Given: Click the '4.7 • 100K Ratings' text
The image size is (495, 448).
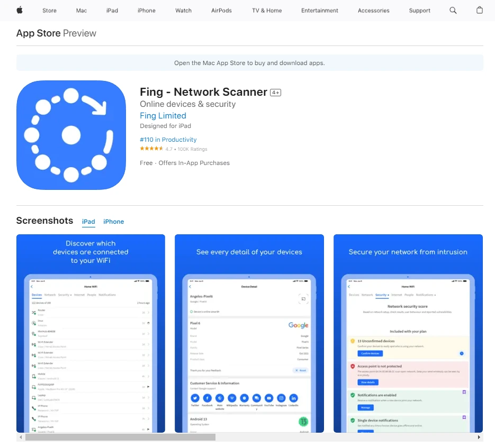Looking at the screenshot, I should (186, 149).
